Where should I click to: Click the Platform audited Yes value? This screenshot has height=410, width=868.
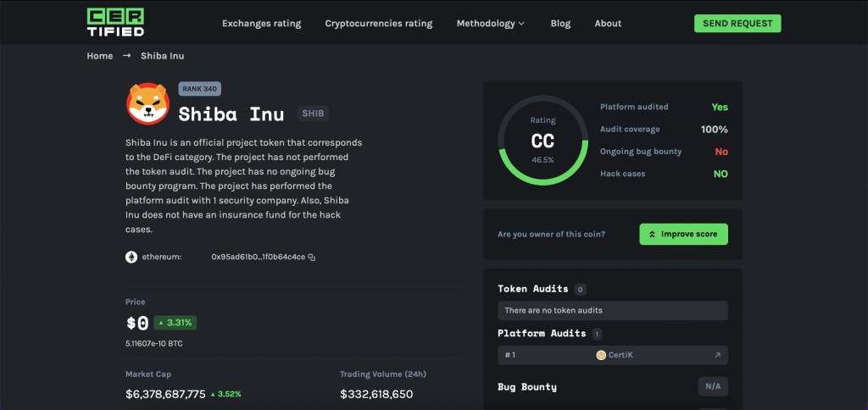coord(720,108)
